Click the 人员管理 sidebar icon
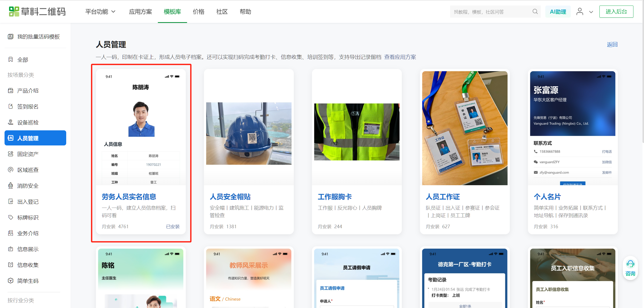Viewport: 644px width, 308px height. coord(11,138)
